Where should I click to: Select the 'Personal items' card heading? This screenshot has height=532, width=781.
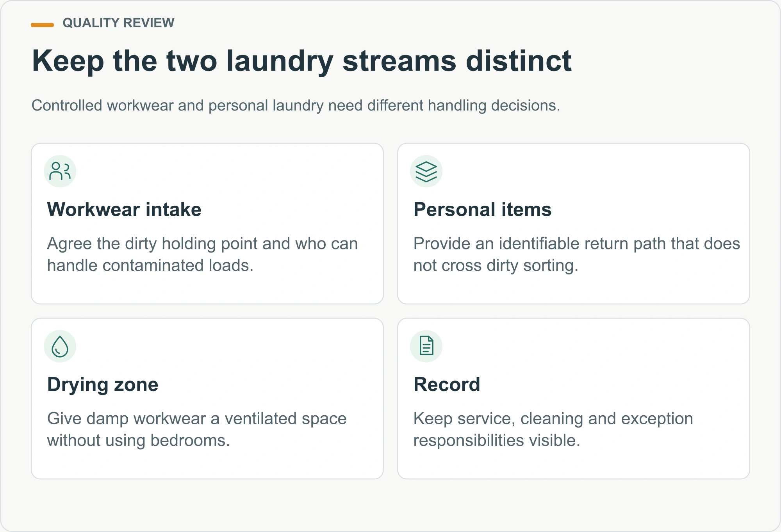[x=482, y=210]
